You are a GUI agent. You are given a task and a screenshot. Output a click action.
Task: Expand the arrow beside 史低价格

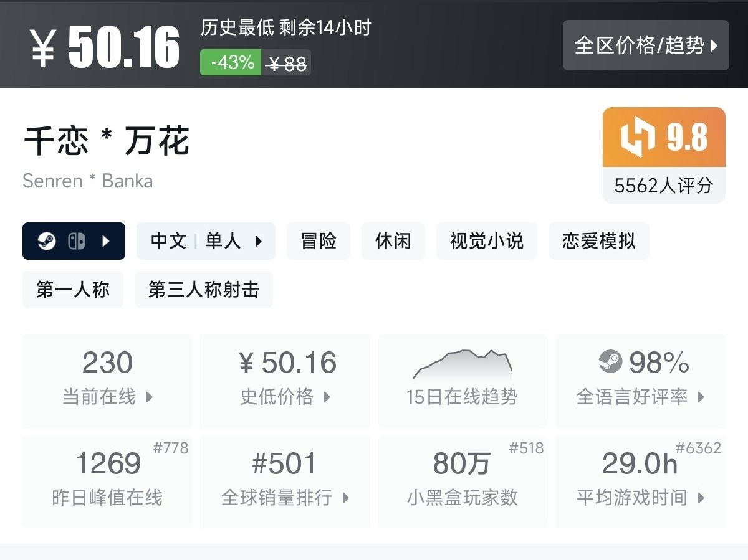click(327, 397)
